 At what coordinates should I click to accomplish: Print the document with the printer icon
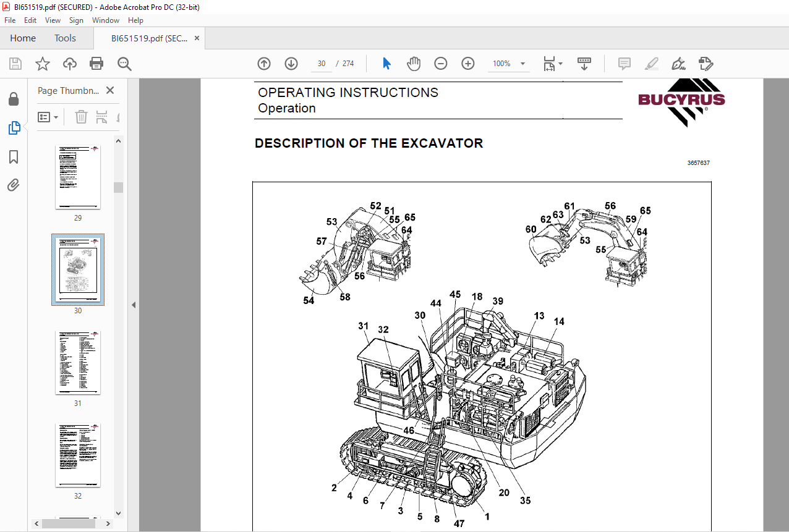(x=96, y=64)
